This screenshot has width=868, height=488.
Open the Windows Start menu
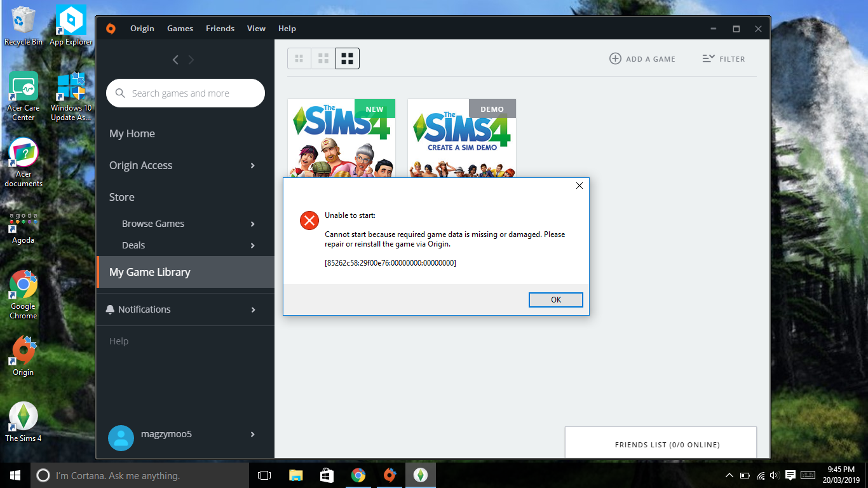[15, 475]
